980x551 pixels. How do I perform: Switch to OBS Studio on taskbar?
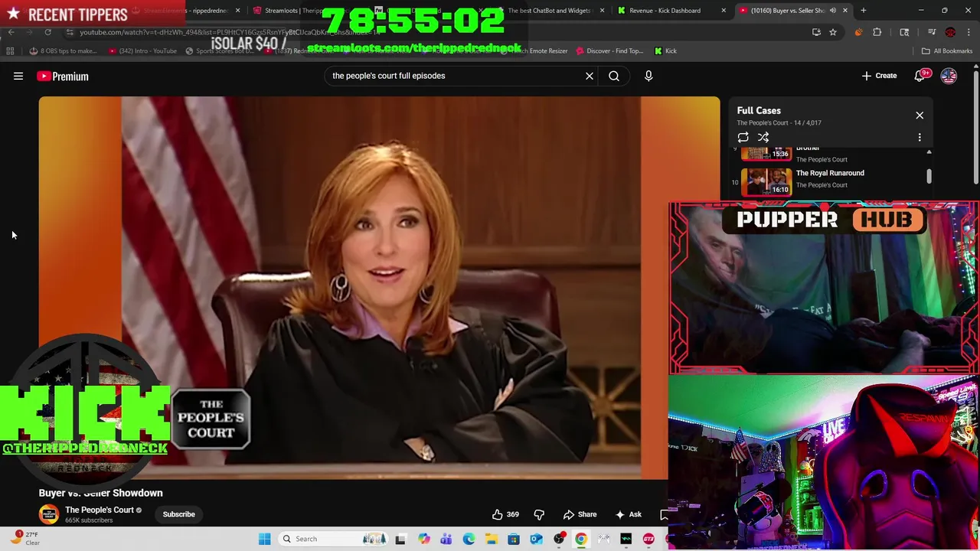[559, 539]
